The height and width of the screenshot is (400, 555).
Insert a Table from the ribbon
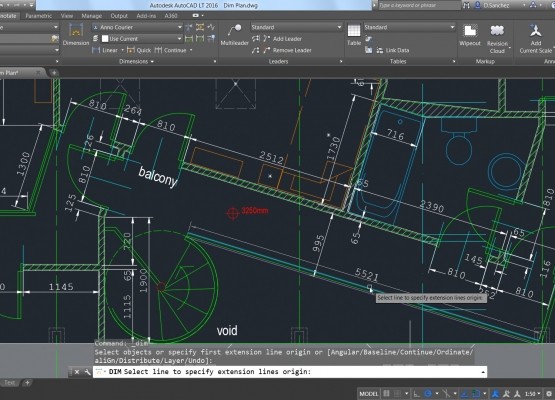[354, 35]
